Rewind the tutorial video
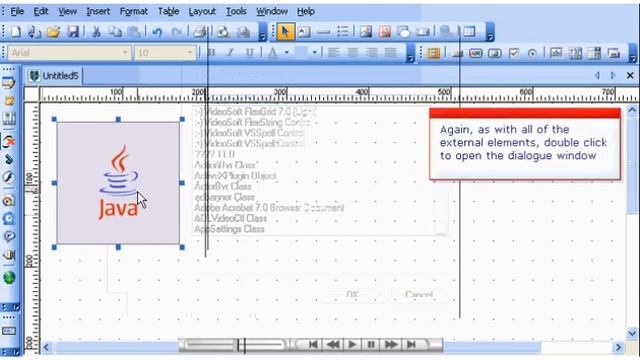This screenshot has width=640, height=360. coord(333,344)
